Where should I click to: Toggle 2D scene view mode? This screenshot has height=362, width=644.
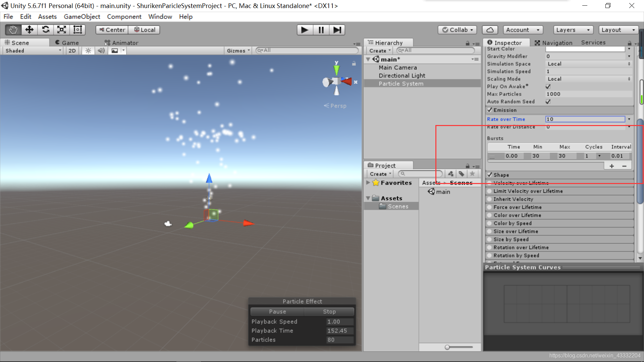tap(72, 51)
